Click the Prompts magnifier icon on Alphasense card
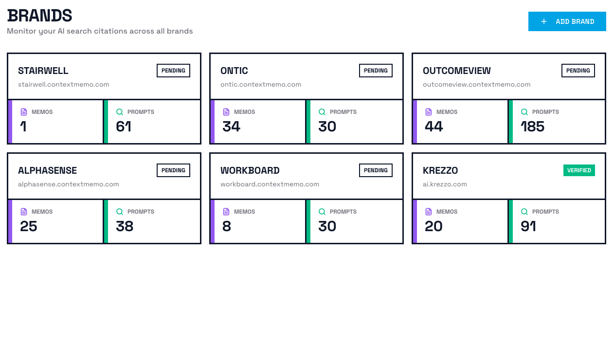 click(x=119, y=212)
